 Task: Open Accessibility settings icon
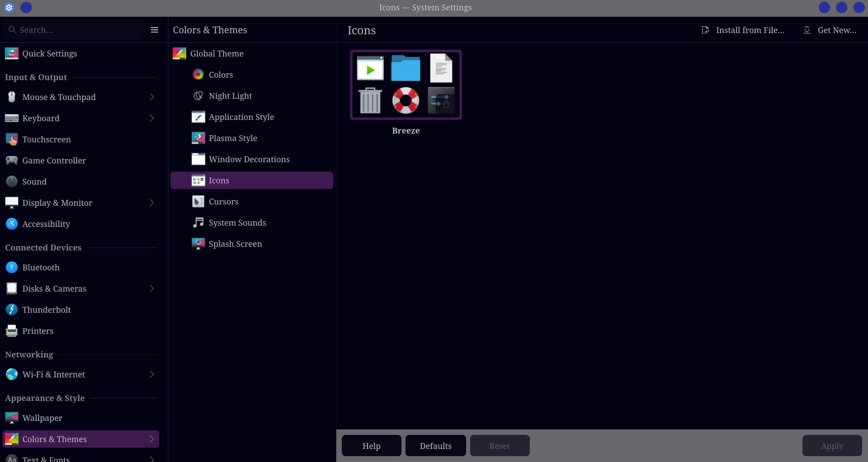pyautogui.click(x=12, y=224)
